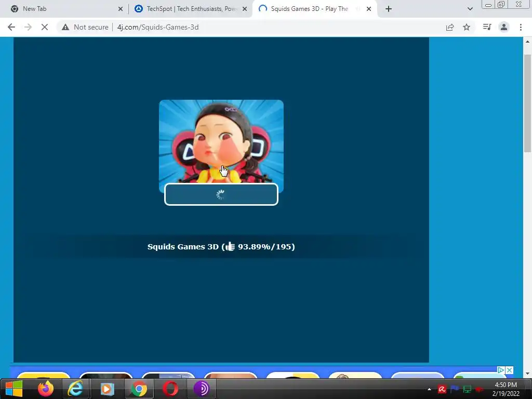Click the Avira tray icon
The height and width of the screenshot is (399, 532).
pyautogui.click(x=442, y=389)
